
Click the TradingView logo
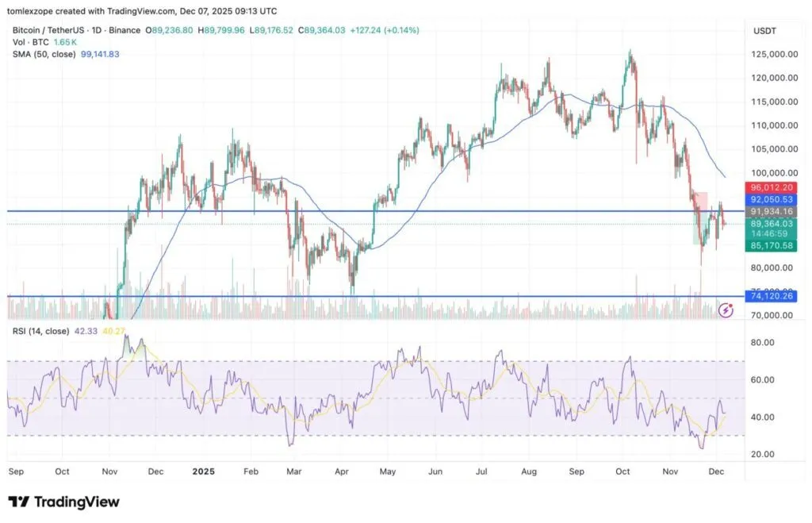(63, 502)
